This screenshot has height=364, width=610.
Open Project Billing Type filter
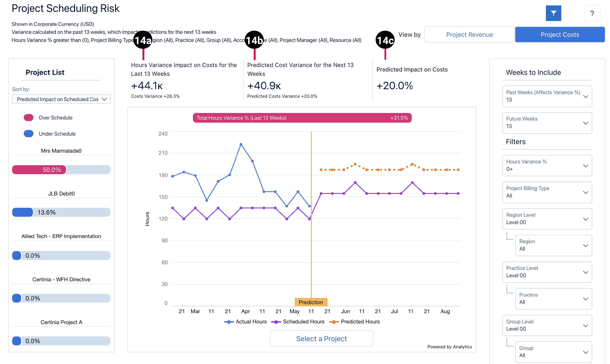tap(547, 192)
